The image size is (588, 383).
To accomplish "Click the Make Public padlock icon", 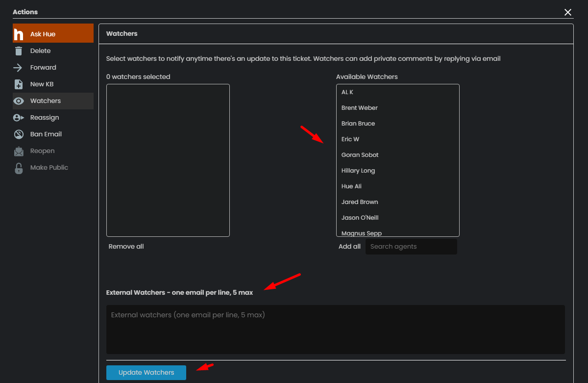I will pyautogui.click(x=19, y=168).
